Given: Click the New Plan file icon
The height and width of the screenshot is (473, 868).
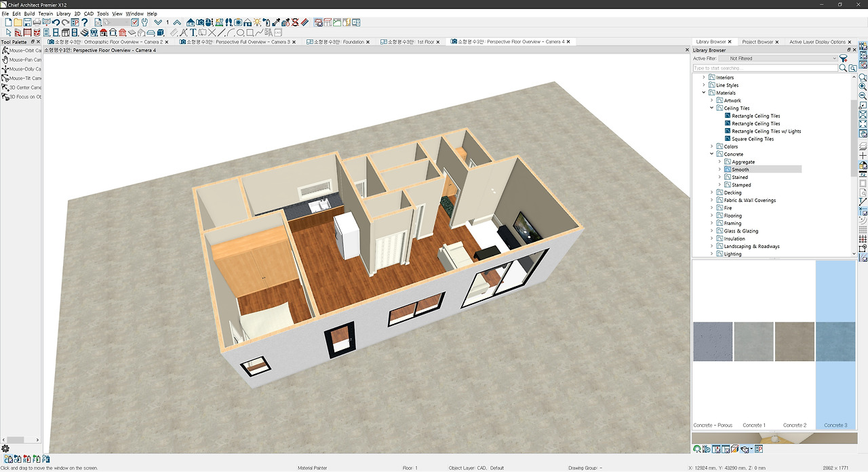Looking at the screenshot, I should (x=9, y=22).
